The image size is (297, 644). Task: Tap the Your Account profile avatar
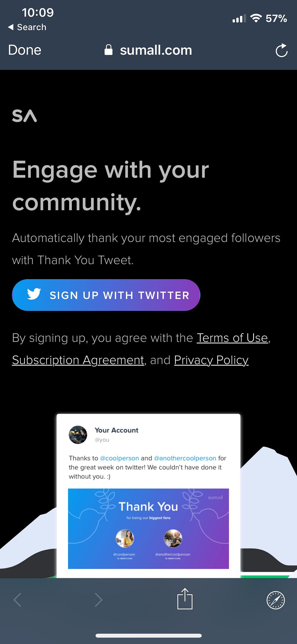coord(78,435)
